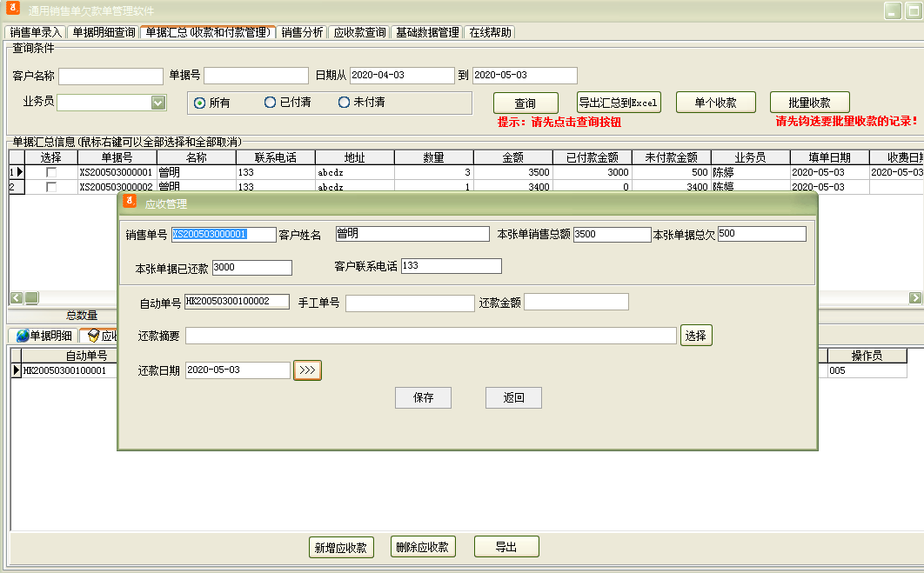Viewport: 924px width, 573px height.
Task: Click the 选择 button beside 还款摘要
Action: coord(696,335)
